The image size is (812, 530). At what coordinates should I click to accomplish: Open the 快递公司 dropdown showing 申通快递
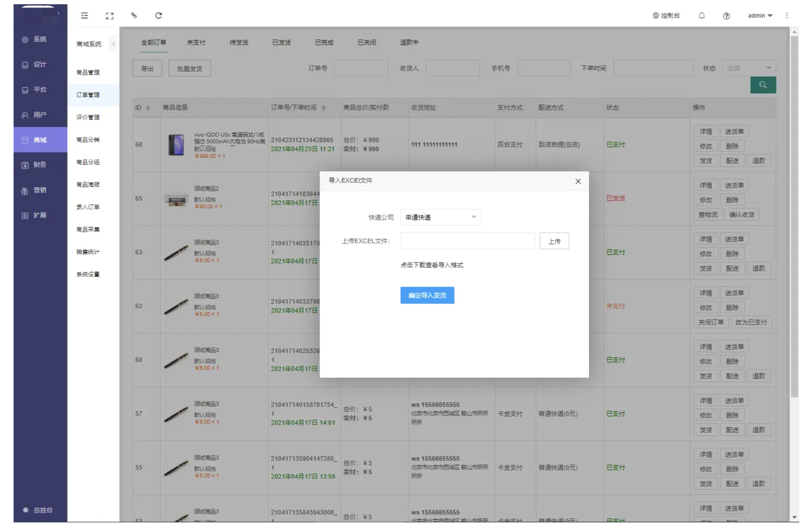pos(440,217)
